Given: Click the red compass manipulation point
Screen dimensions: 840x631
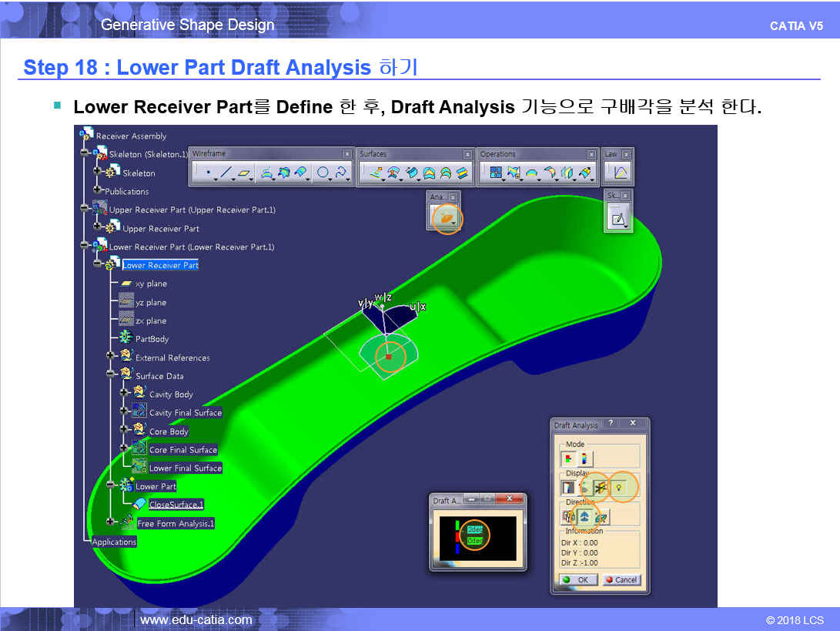Looking at the screenshot, I should coord(389,357).
